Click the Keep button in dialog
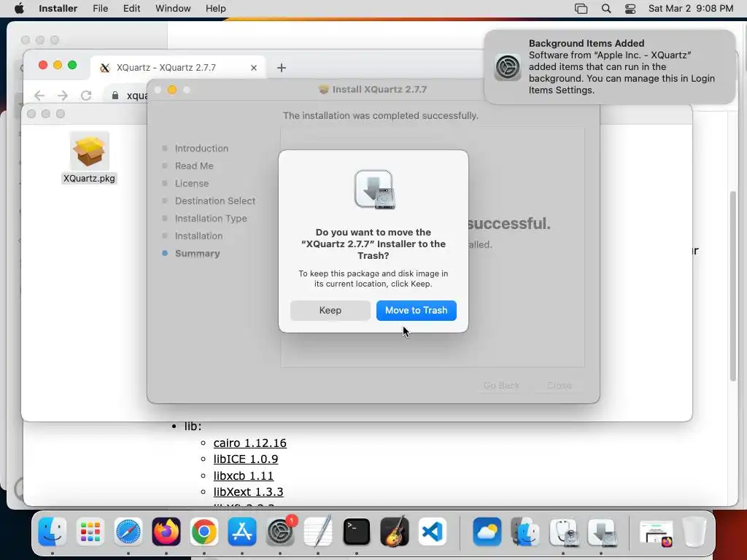The image size is (747, 560). click(x=330, y=311)
